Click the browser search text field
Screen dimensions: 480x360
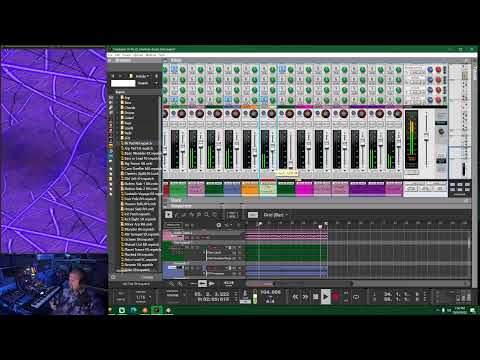123,83
